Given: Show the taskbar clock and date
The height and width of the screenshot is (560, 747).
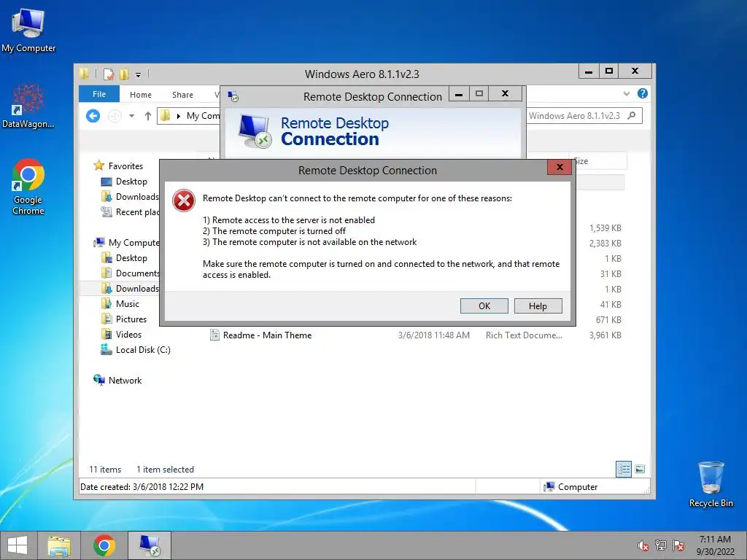Looking at the screenshot, I should click(x=715, y=545).
